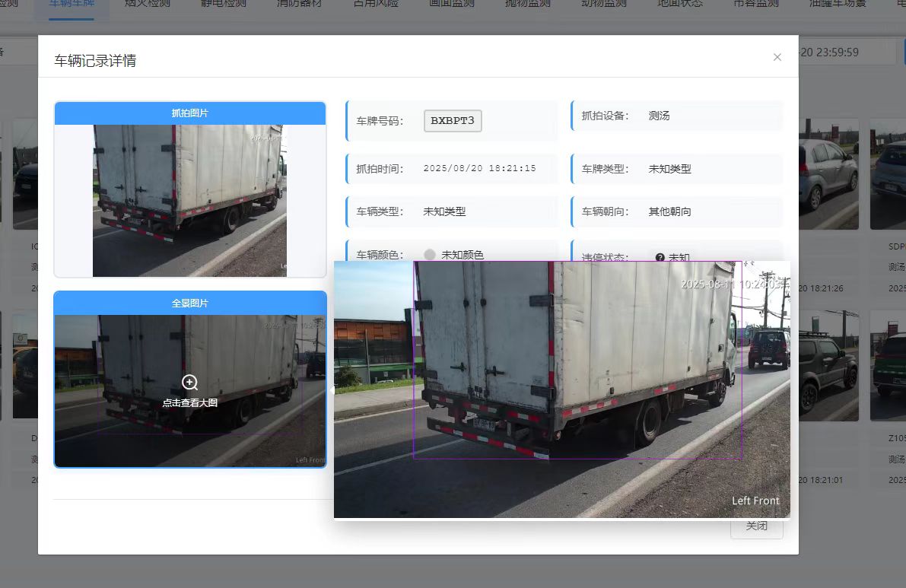Click the 关闭 button at the dialog bottom

point(756,529)
